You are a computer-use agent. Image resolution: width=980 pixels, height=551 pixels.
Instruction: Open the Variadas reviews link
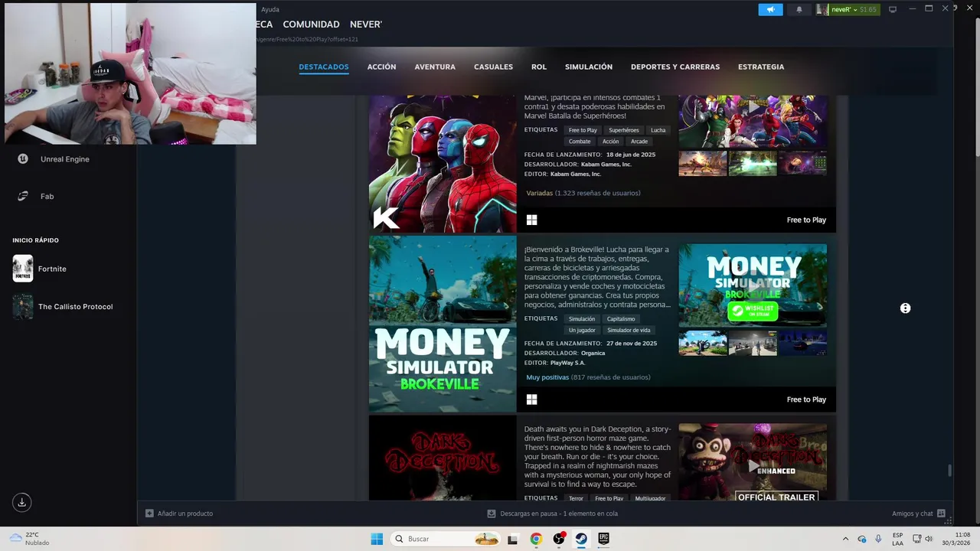(x=583, y=193)
